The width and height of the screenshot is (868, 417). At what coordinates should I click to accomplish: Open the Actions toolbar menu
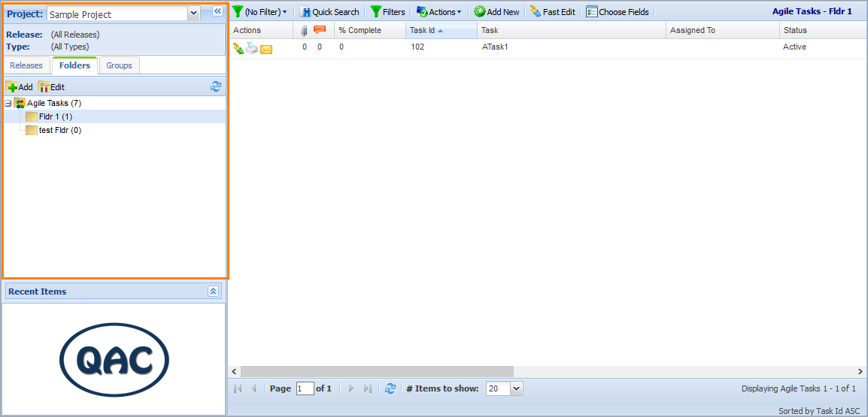pyautogui.click(x=439, y=11)
